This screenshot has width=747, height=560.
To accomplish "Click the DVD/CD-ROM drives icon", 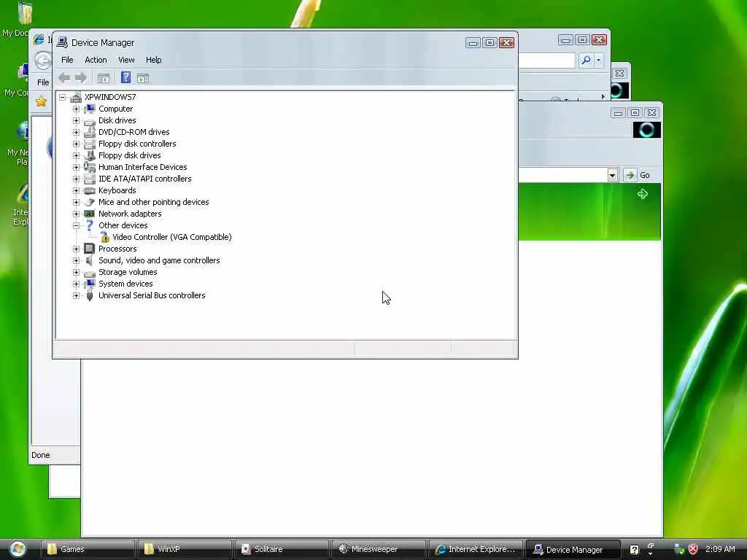I will pos(90,132).
